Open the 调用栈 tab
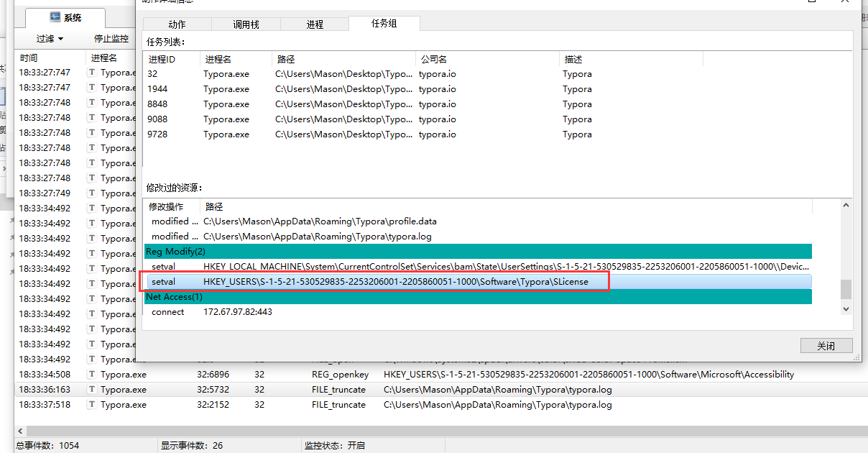The width and height of the screenshot is (868, 453). pyautogui.click(x=246, y=24)
